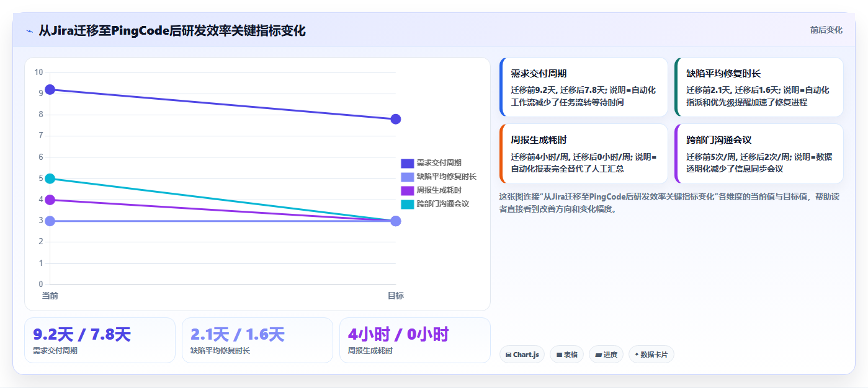Select the 9.2 data point at 当前

(x=50, y=90)
